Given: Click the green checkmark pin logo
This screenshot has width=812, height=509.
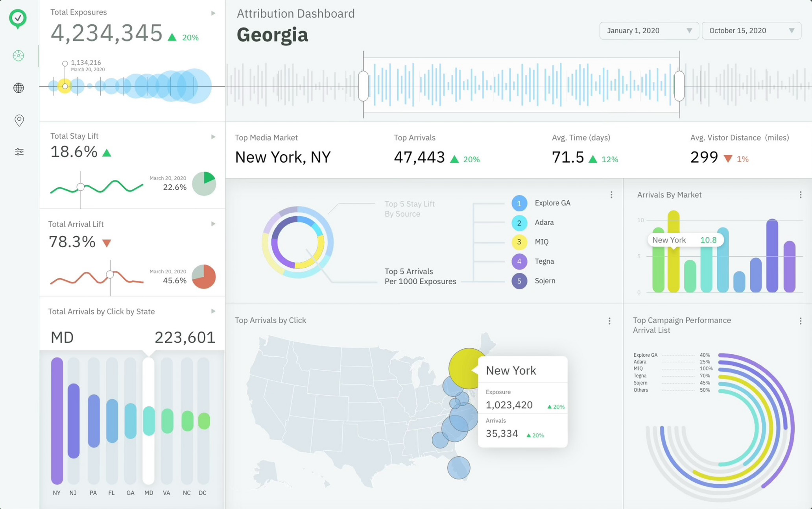Looking at the screenshot, I should click(x=18, y=19).
